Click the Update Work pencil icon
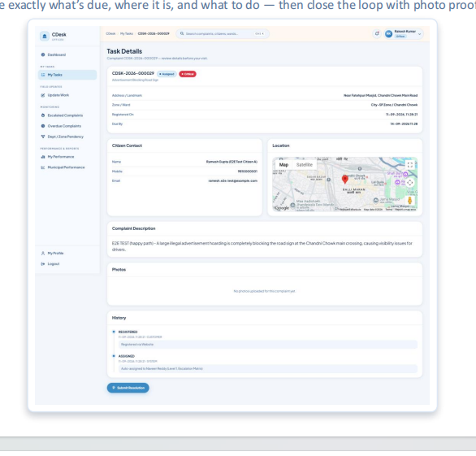 [x=43, y=95]
